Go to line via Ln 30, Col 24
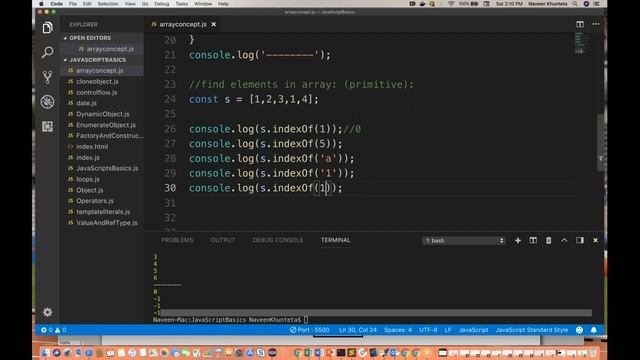This screenshot has height=360, width=640. [358, 330]
